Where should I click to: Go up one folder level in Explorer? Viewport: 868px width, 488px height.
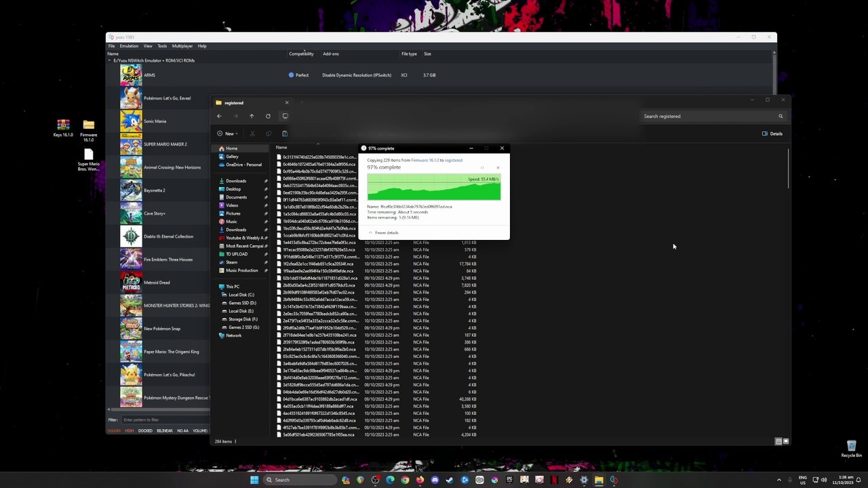252,116
